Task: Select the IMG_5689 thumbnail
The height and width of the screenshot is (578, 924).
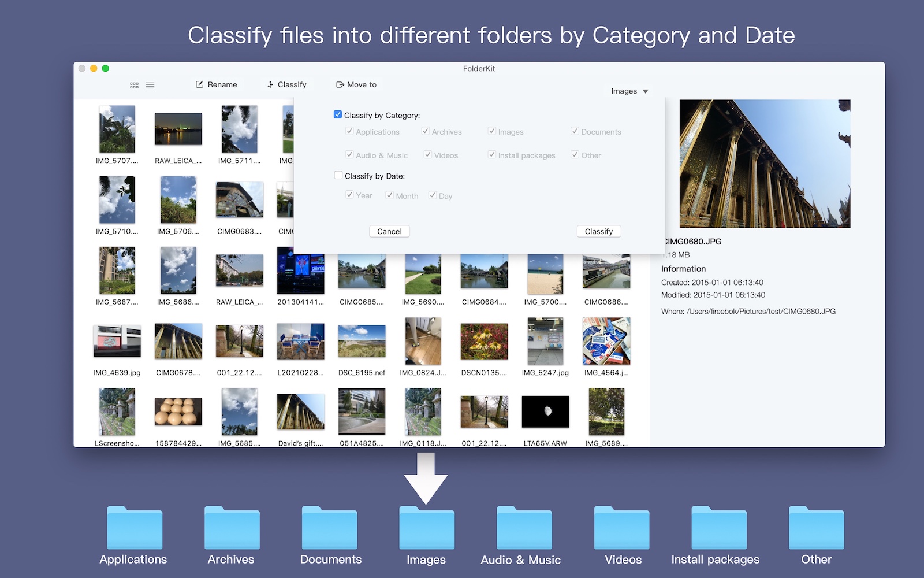Action: point(607,412)
